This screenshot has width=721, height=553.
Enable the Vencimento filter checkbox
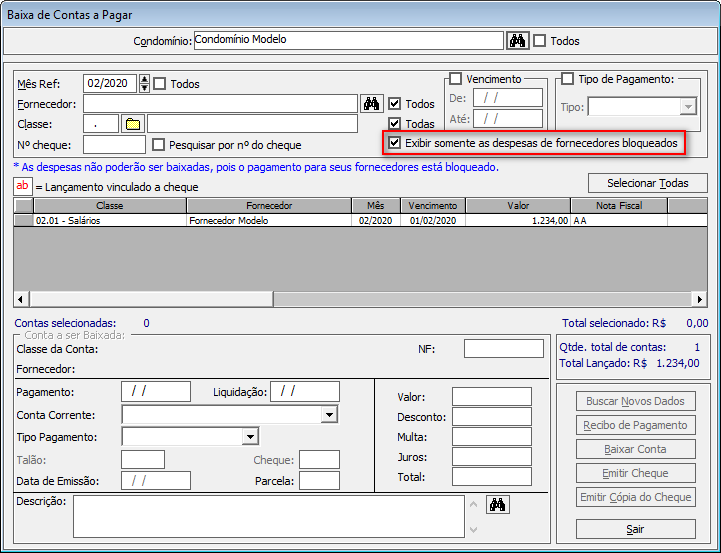click(x=455, y=79)
